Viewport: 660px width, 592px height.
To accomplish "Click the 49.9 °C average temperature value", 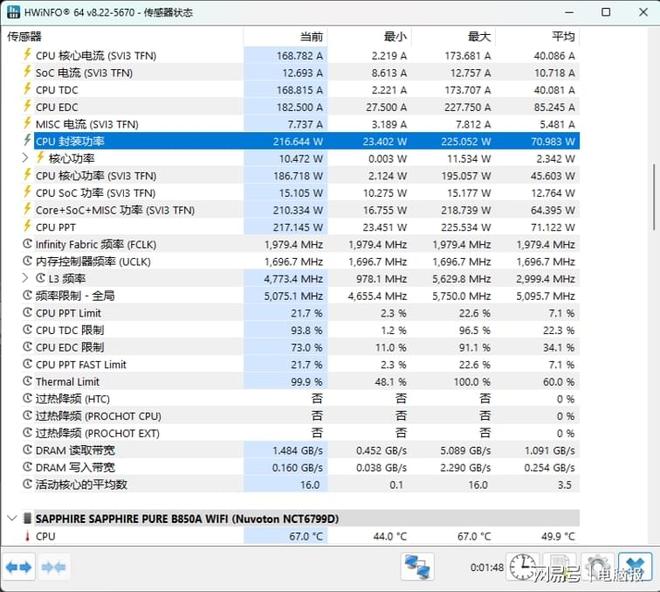I will click(x=558, y=536).
